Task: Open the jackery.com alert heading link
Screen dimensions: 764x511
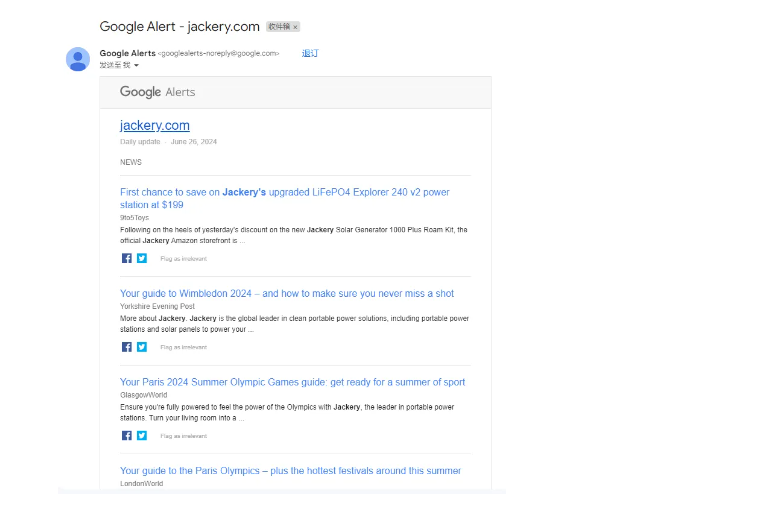Action: [x=155, y=125]
